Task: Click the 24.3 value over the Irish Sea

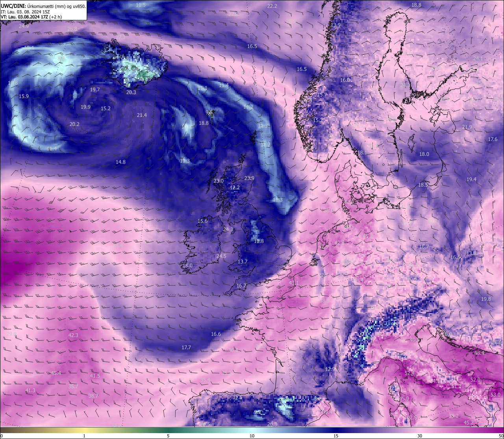Action: click(228, 230)
